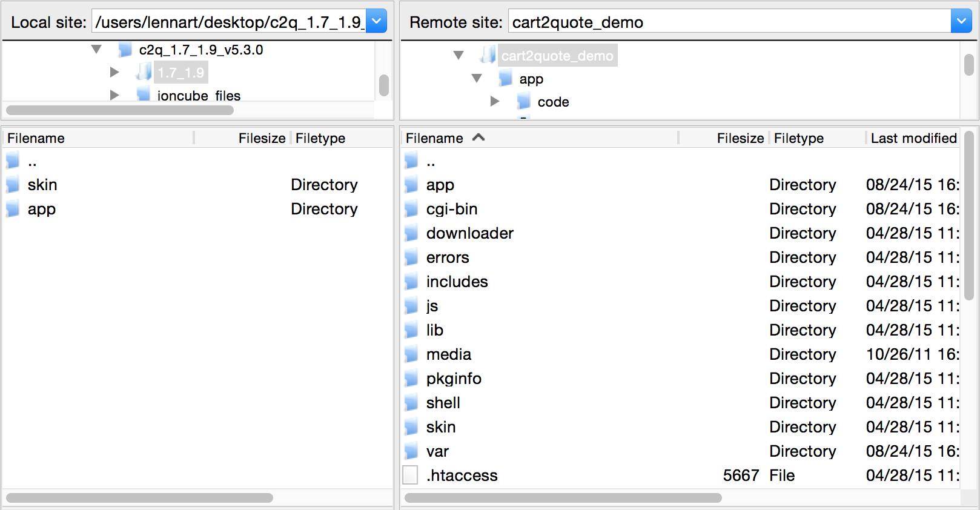Select c2q_1.7_1.9_v5.3.0 in local tree

tap(201, 50)
